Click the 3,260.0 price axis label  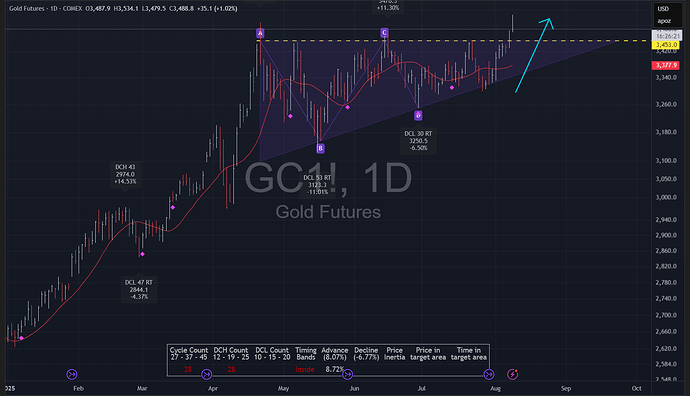pos(666,105)
